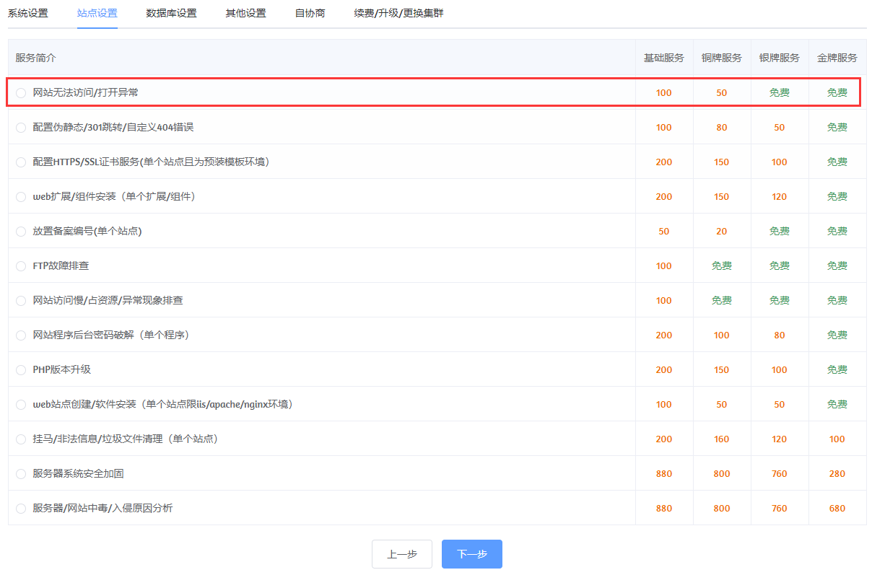Pick the 放置备案编号 radio option
Viewport: 872px width, 588px height.
(x=21, y=232)
